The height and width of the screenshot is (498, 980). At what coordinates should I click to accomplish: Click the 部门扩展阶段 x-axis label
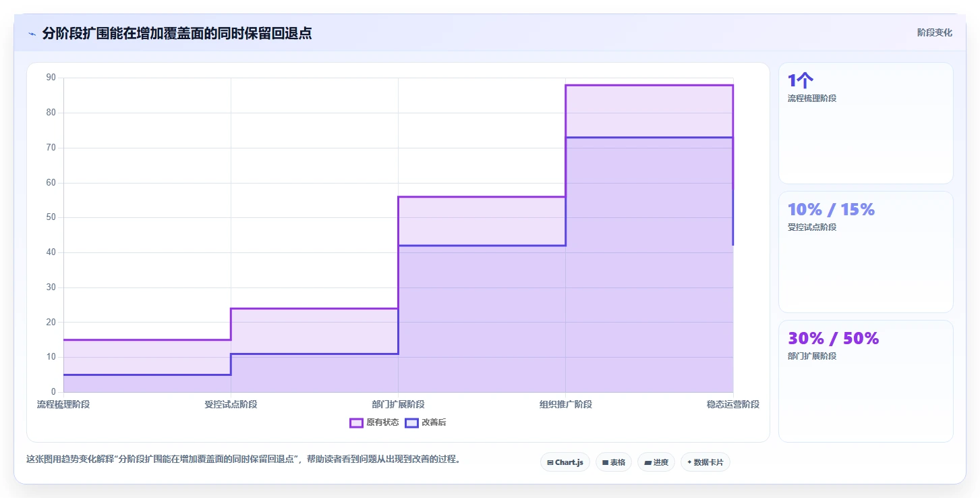point(398,405)
